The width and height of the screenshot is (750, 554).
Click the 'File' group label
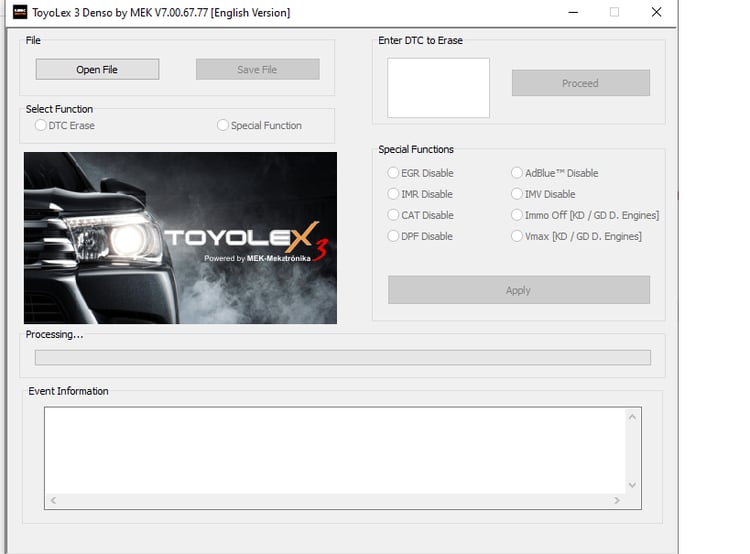33,40
